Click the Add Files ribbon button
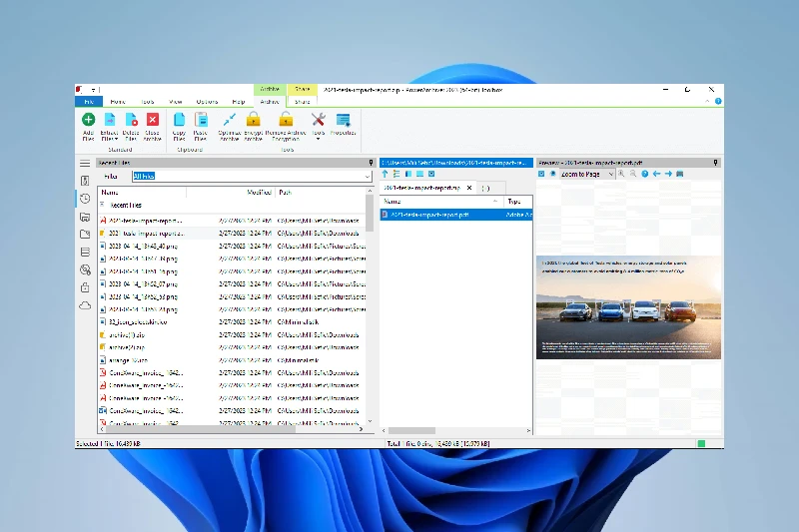Image resolution: width=799 pixels, height=532 pixels. [88, 126]
